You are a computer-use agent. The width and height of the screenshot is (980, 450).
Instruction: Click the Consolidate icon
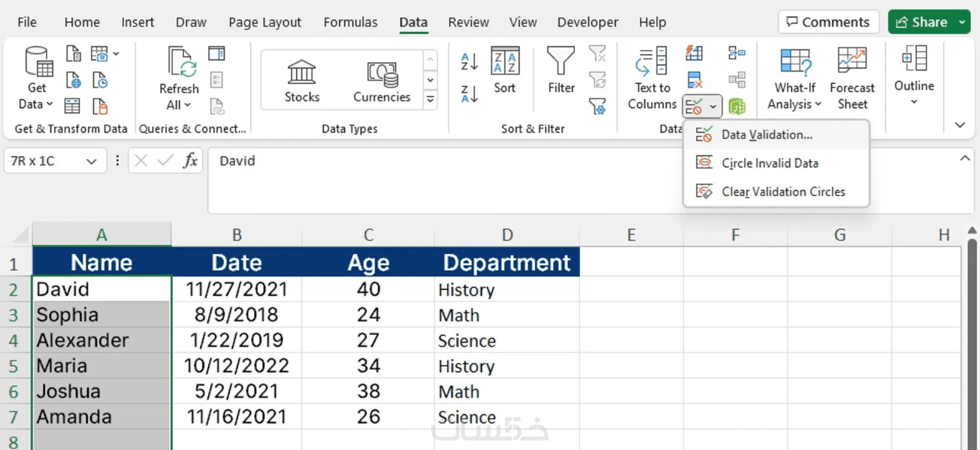click(737, 53)
